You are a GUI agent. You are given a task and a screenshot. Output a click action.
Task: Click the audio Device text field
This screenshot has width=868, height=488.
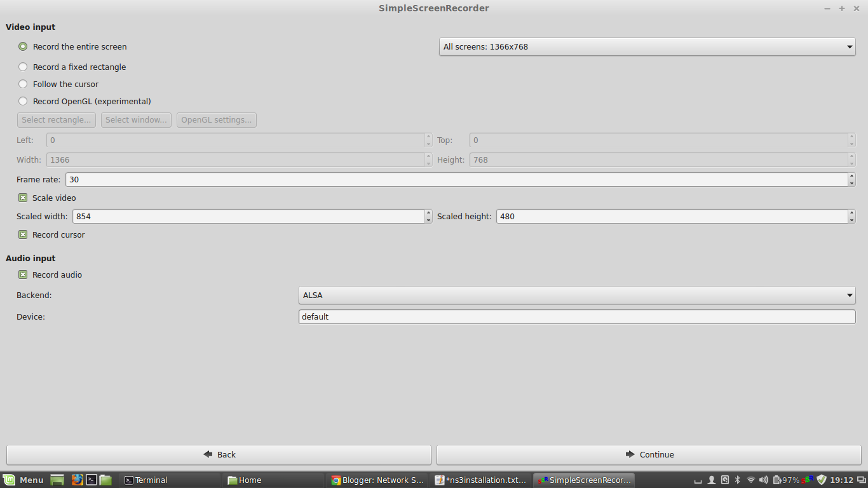coord(577,316)
